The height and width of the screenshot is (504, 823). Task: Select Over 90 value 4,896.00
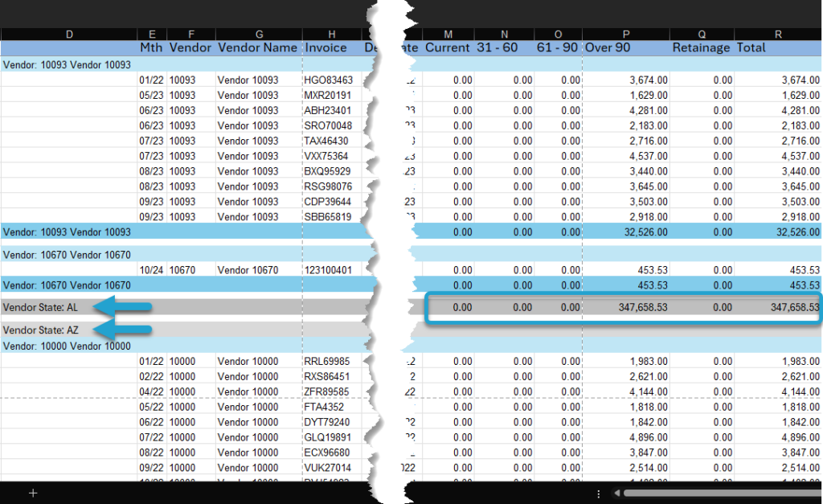625,438
